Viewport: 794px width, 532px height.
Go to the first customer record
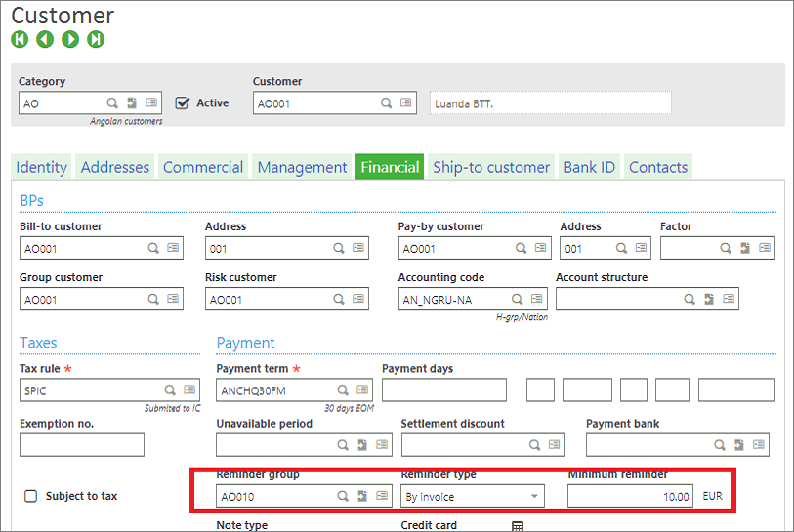click(20, 39)
